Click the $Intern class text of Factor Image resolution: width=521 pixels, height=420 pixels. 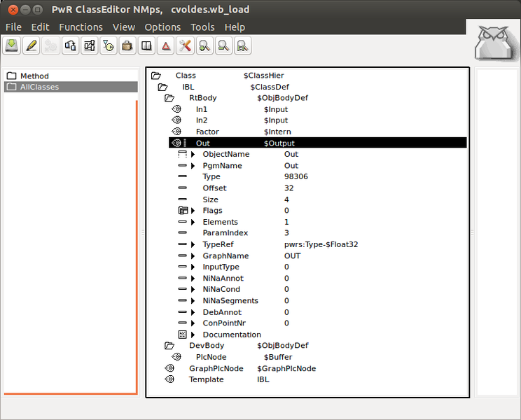coord(277,132)
